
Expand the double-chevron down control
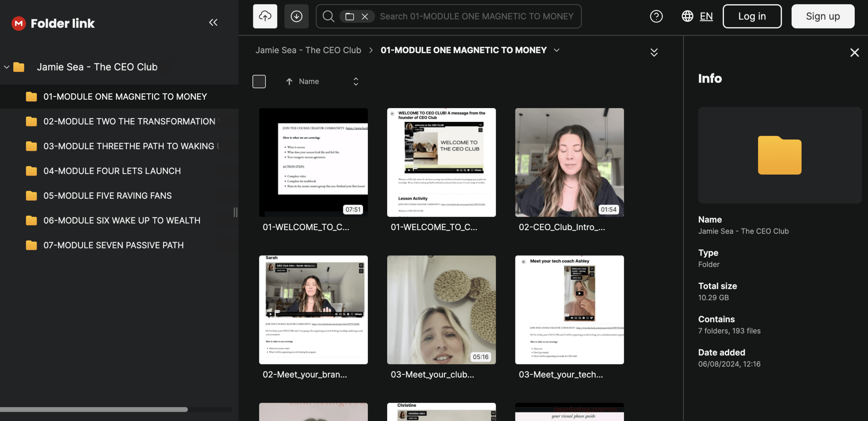pyautogui.click(x=654, y=52)
